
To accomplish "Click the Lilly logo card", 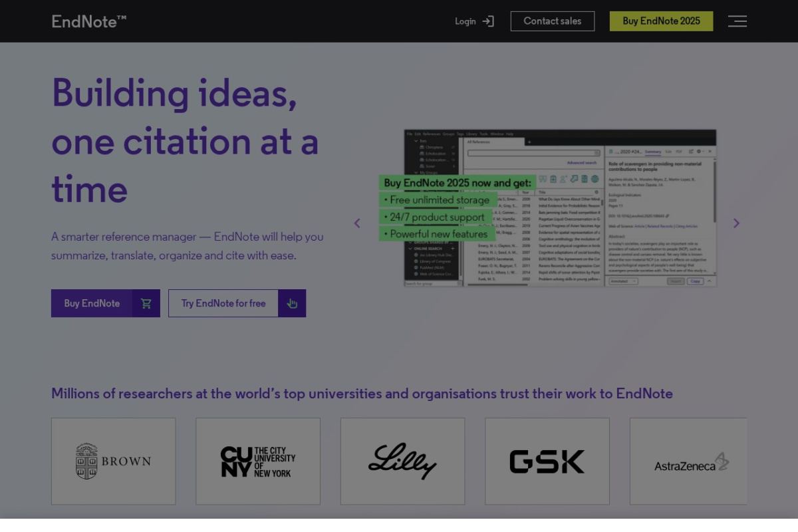I will (403, 461).
